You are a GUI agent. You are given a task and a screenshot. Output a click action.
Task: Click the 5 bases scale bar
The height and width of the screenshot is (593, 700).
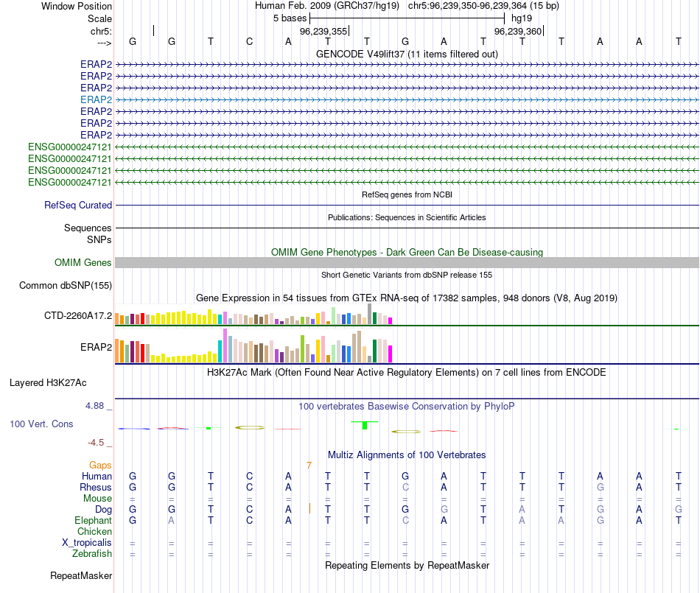[407, 18]
